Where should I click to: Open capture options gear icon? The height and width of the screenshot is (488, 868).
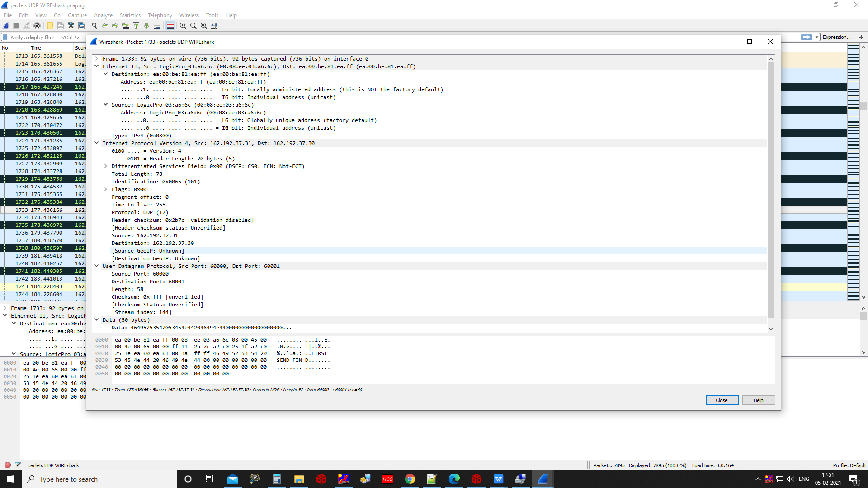click(38, 26)
